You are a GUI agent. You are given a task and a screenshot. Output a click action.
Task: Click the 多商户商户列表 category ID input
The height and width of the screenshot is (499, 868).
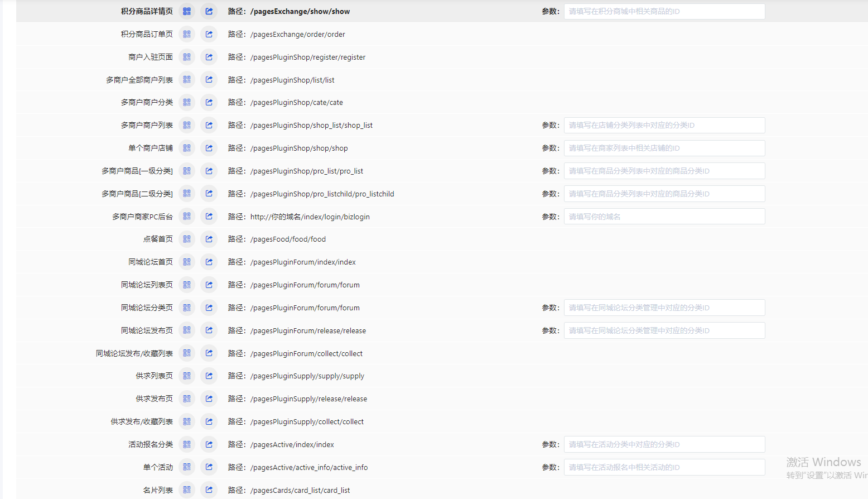point(664,126)
